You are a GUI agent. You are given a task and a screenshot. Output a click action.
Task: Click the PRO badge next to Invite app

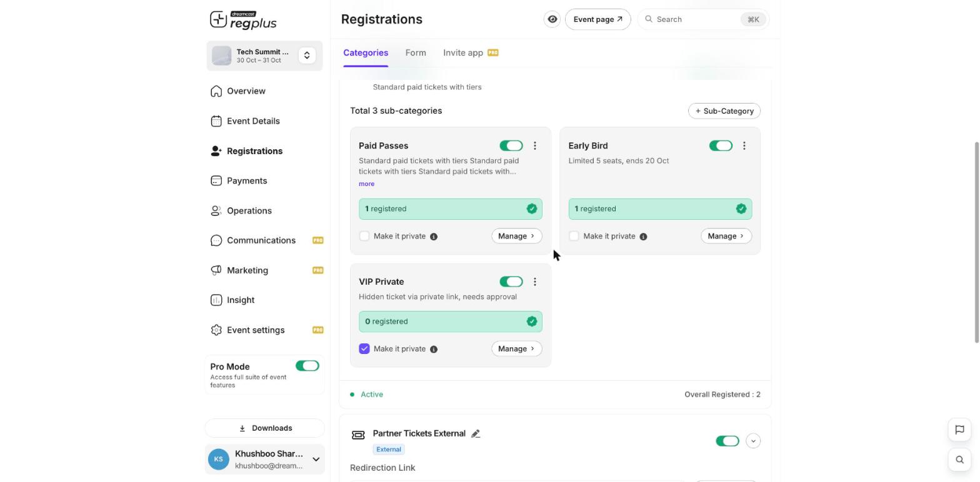(493, 53)
